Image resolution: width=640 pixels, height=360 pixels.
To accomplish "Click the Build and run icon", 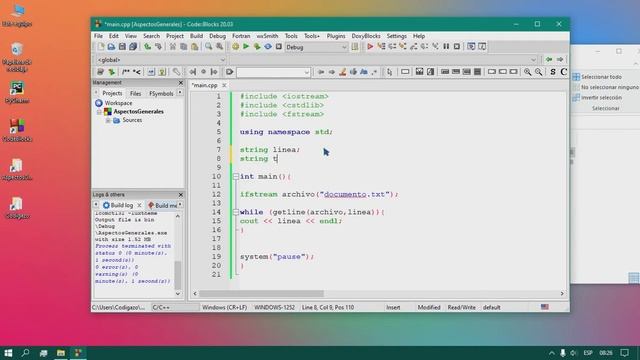I will coord(257,47).
